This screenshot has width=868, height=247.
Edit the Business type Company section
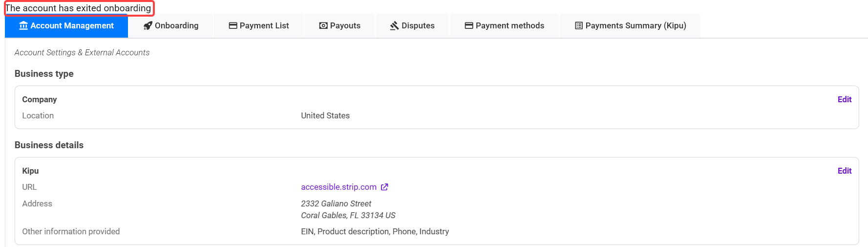pyautogui.click(x=844, y=99)
